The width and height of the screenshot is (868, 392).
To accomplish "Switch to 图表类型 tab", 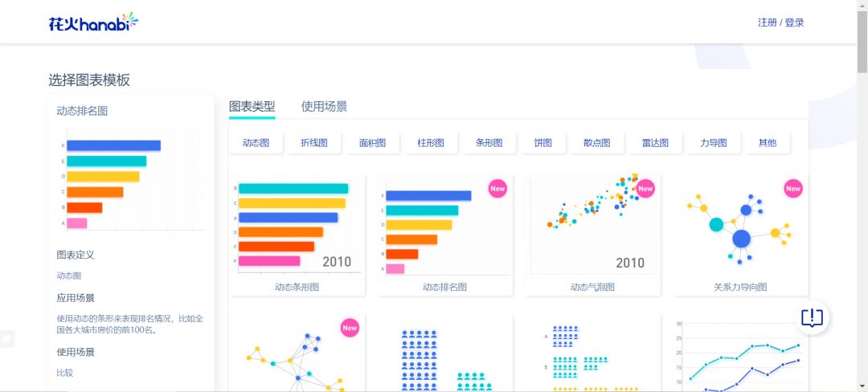I will (x=252, y=107).
